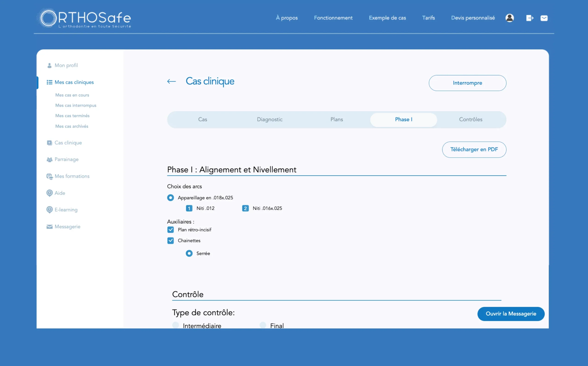Screen dimensions: 588x366
Task: Switch to the Cas tab
Action: click(202, 119)
